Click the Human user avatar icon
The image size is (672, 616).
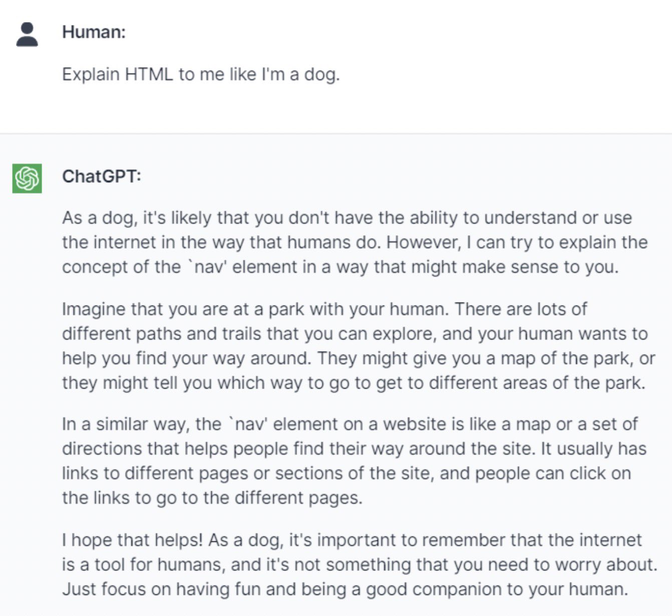(27, 35)
